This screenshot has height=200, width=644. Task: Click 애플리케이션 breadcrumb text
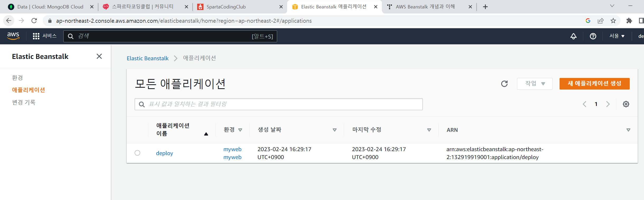click(x=200, y=58)
